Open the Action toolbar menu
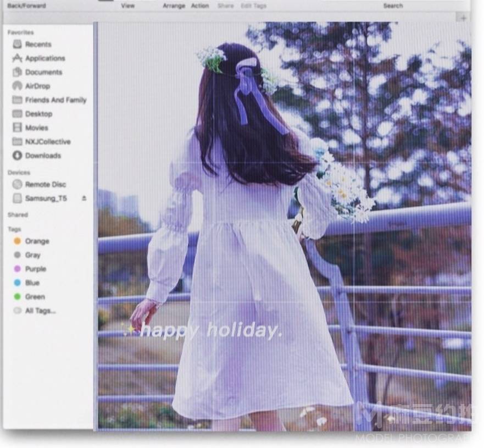The image size is (484, 448). (199, 6)
